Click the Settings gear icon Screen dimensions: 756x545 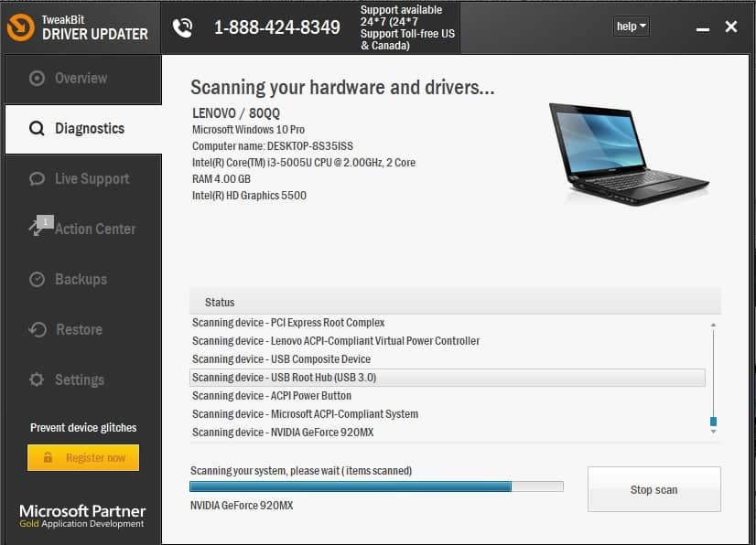pos(37,379)
